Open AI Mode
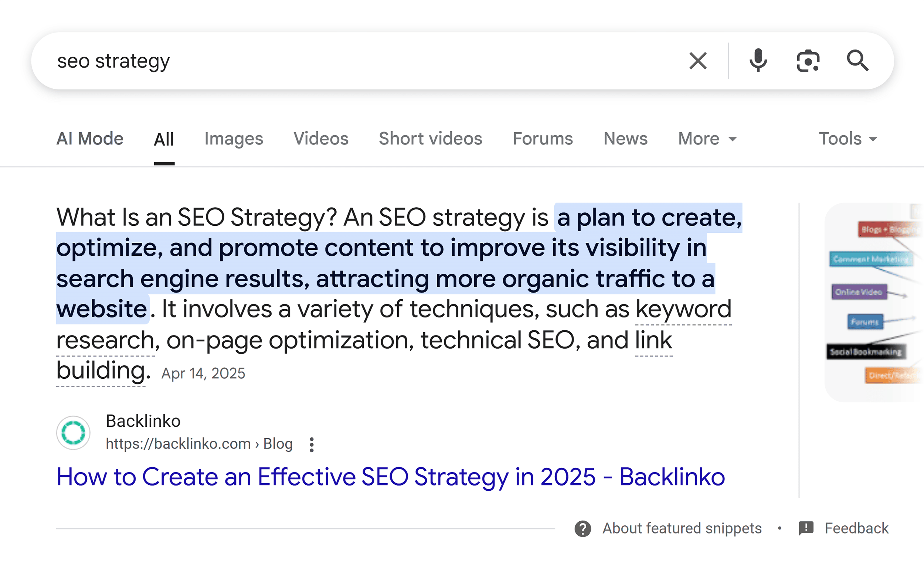The image size is (924, 576). (89, 138)
